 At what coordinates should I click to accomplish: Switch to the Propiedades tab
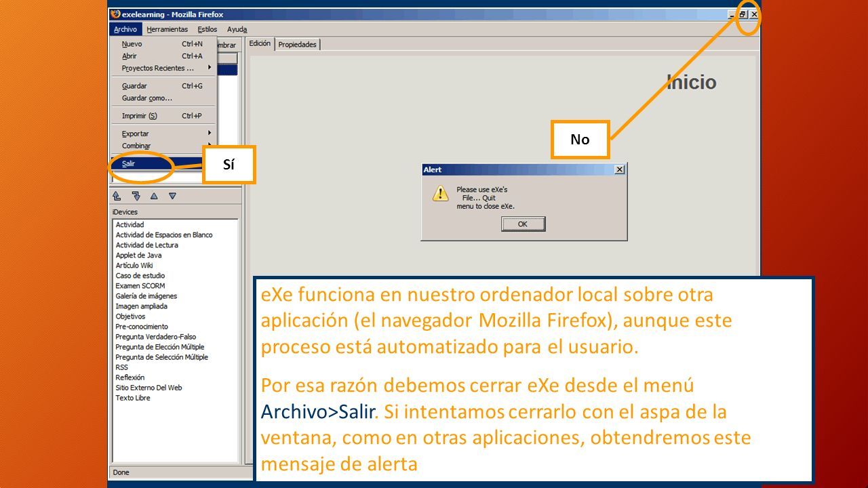[x=297, y=44]
